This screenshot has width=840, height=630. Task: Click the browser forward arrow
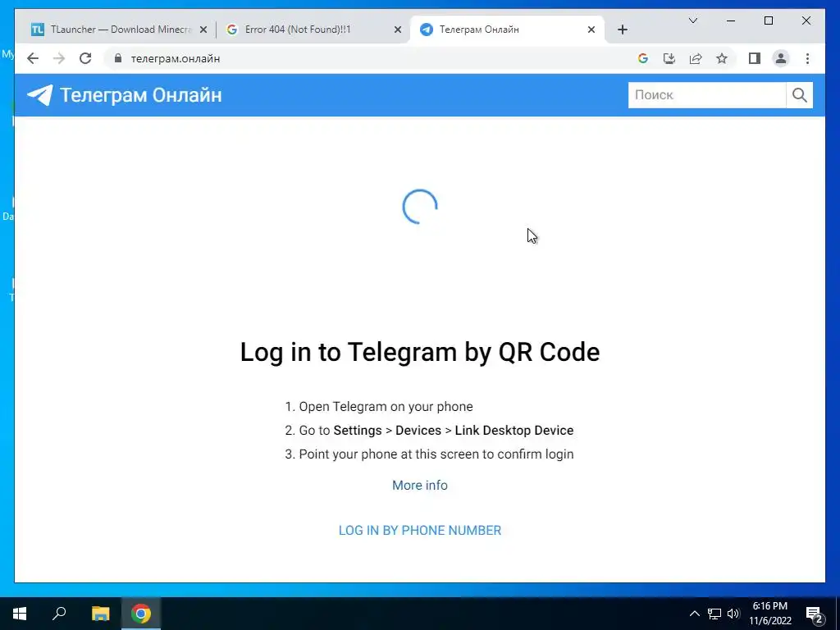click(x=59, y=58)
